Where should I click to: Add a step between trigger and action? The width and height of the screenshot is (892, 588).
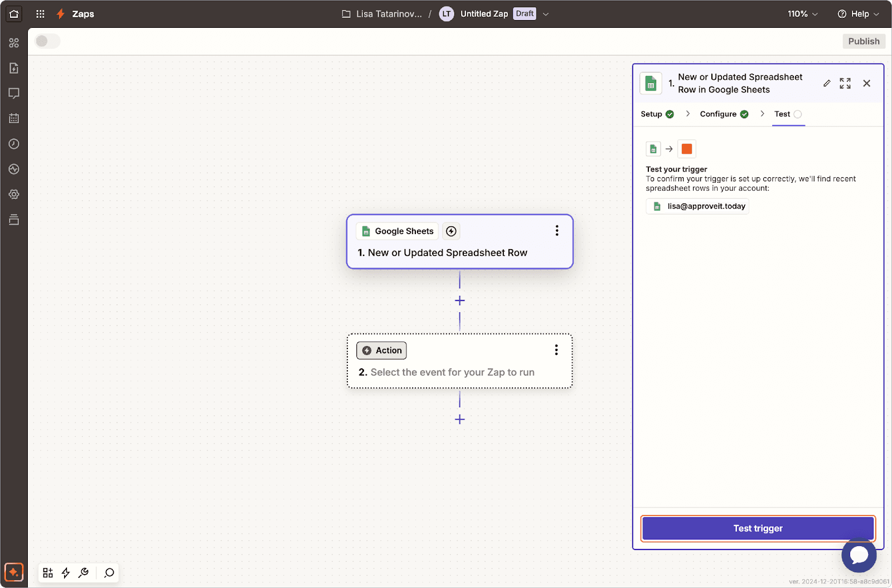tap(460, 300)
